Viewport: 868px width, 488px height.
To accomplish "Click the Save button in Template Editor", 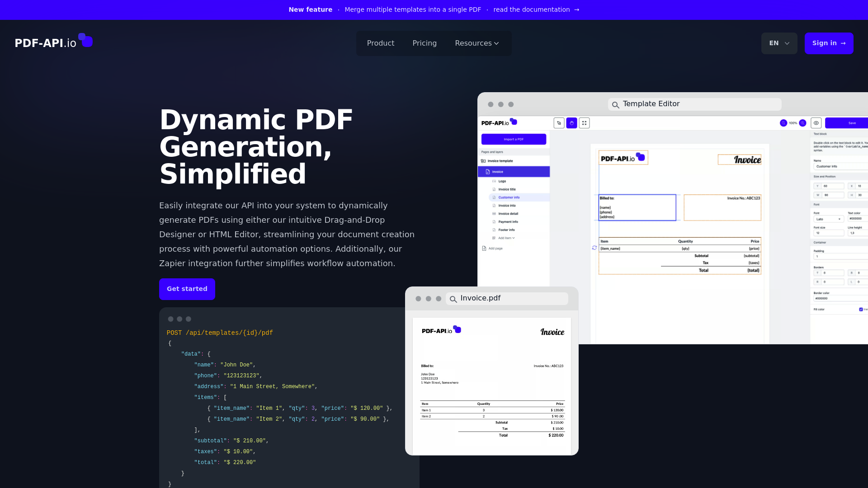I will [x=846, y=123].
